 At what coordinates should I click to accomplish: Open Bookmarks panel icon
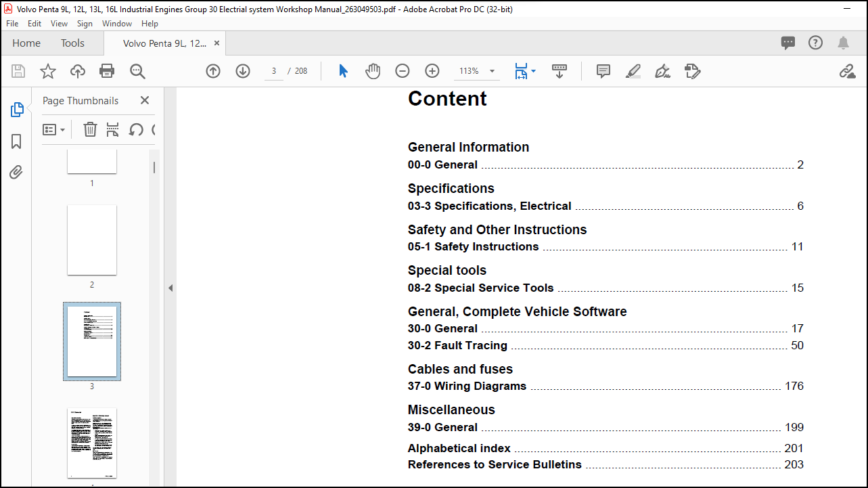[17, 141]
